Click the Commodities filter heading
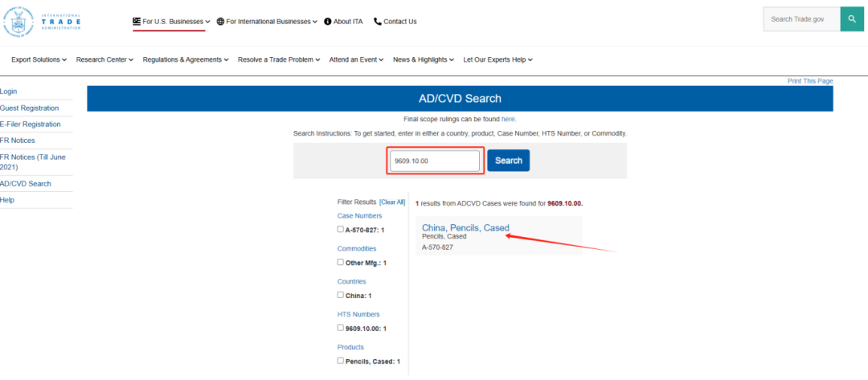This screenshot has height=380, width=868. (357, 249)
